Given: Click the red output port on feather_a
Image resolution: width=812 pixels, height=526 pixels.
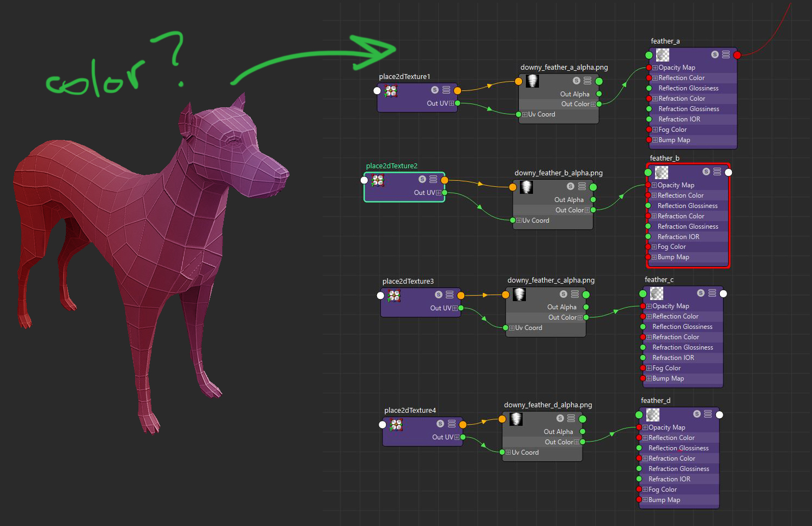Looking at the screenshot, I should pyautogui.click(x=737, y=55).
